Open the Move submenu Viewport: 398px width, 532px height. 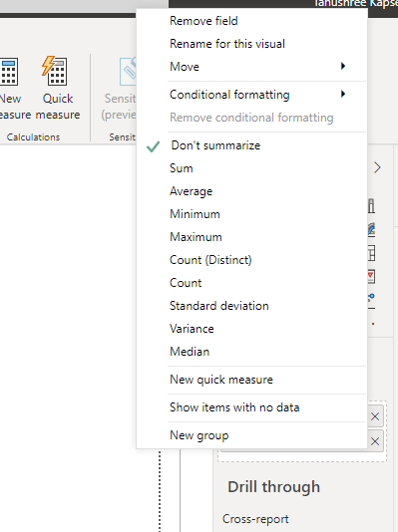251,67
